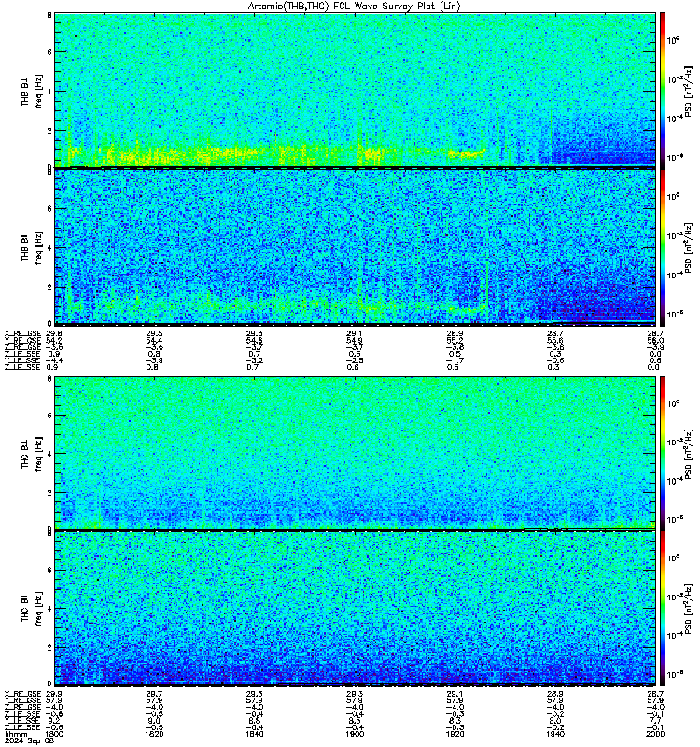
Task: Click the 2 Hz tick of the THC B∥ panel
Action: (x=49, y=647)
